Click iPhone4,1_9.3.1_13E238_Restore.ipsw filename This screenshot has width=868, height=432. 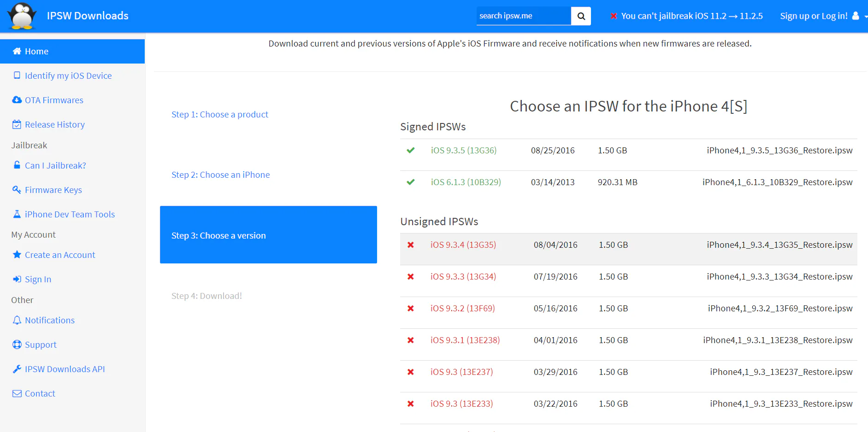(778, 340)
